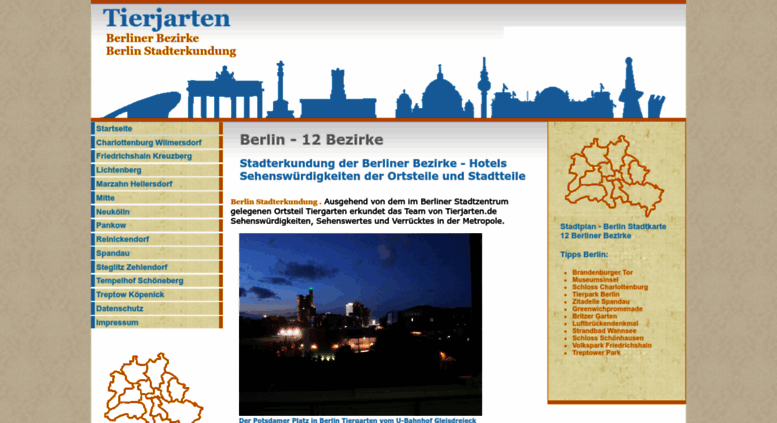Viewport: 777px width, 423px height.
Task: Open Museumsinsel tip link
Action: tap(595, 280)
